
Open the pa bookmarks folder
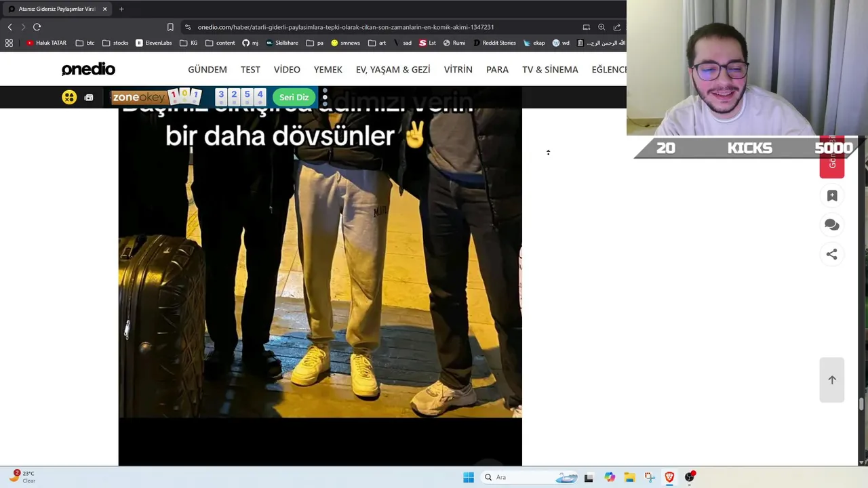click(315, 43)
